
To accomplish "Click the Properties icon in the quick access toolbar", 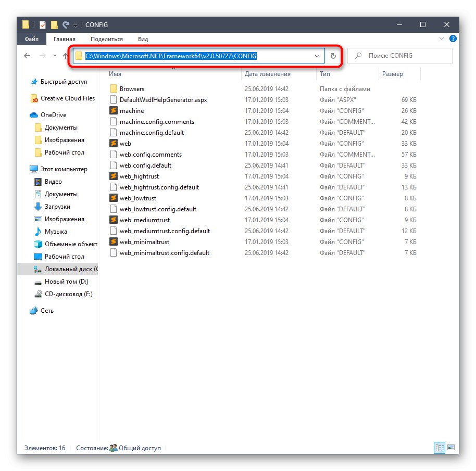I will coord(43,25).
